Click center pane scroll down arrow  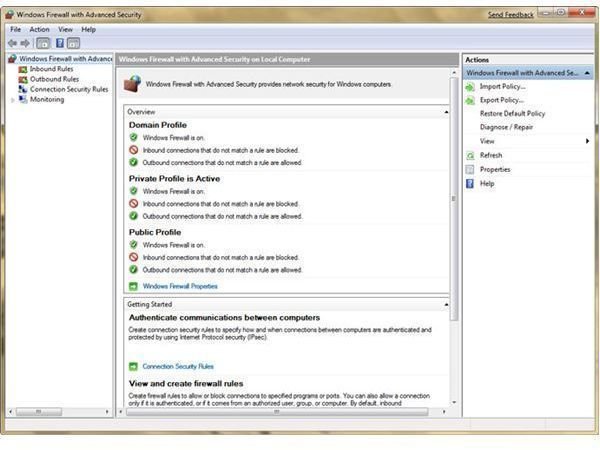pyautogui.click(x=454, y=402)
